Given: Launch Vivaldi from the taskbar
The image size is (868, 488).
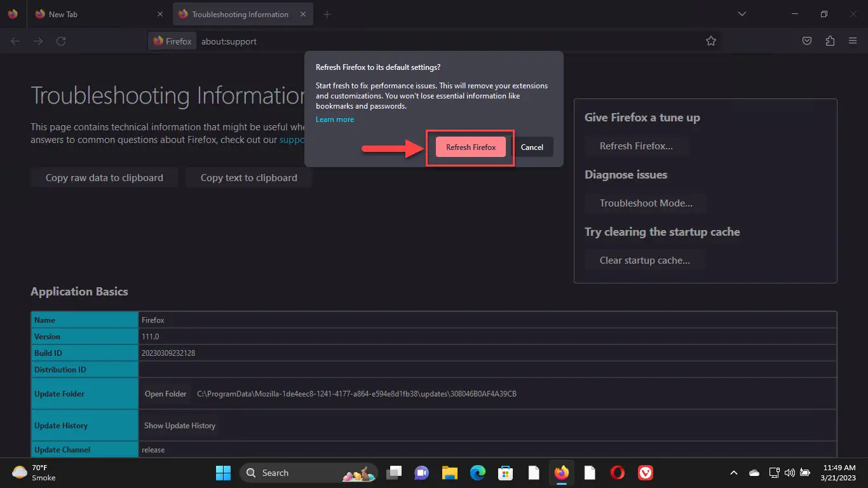Looking at the screenshot, I should click(646, 473).
